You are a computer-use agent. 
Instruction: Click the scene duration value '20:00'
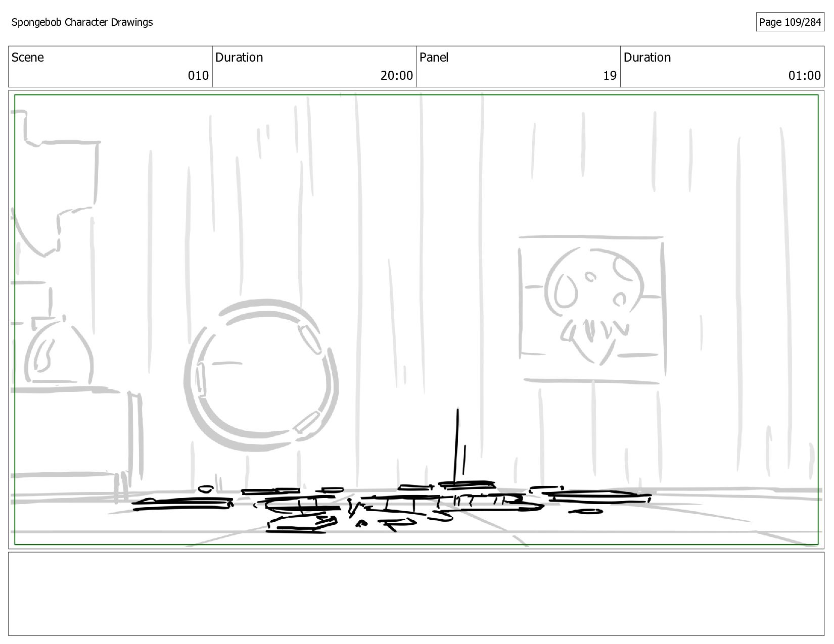[397, 76]
